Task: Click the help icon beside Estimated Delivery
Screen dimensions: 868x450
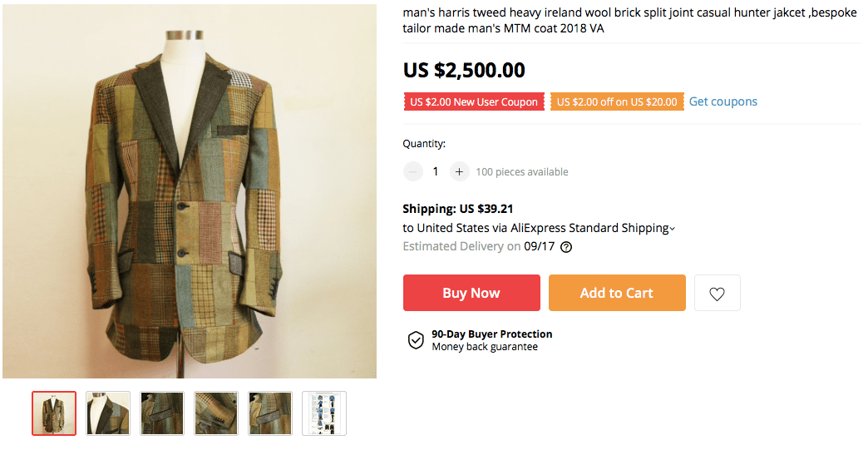Action: [566, 247]
